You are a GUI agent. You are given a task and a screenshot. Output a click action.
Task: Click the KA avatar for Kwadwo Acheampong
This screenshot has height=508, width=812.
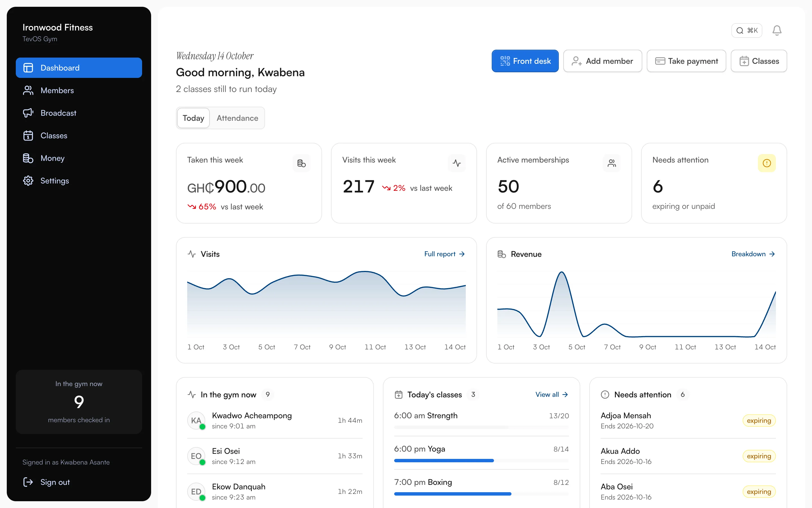pyautogui.click(x=196, y=421)
